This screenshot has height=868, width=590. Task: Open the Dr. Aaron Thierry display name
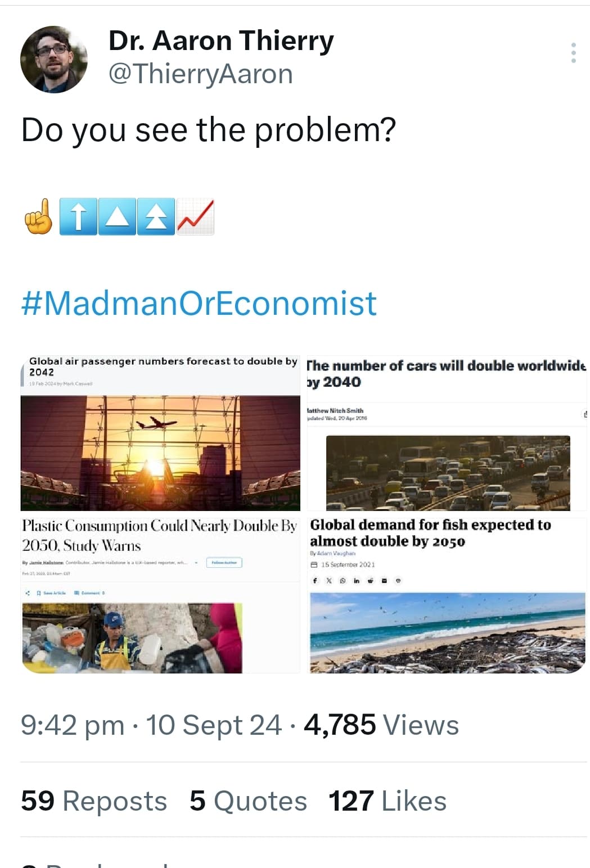pos(221,41)
